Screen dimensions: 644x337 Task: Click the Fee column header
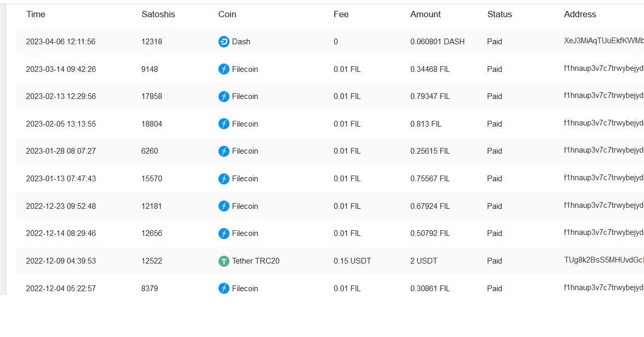click(341, 15)
